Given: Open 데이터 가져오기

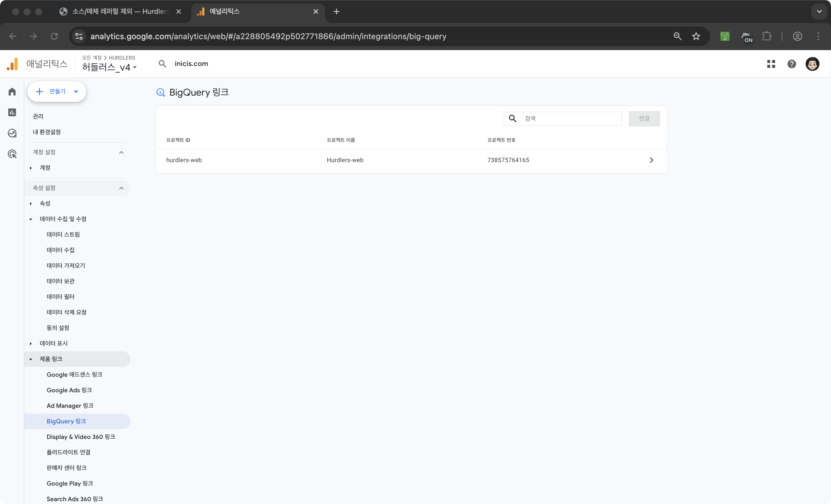Looking at the screenshot, I should click(x=66, y=265).
